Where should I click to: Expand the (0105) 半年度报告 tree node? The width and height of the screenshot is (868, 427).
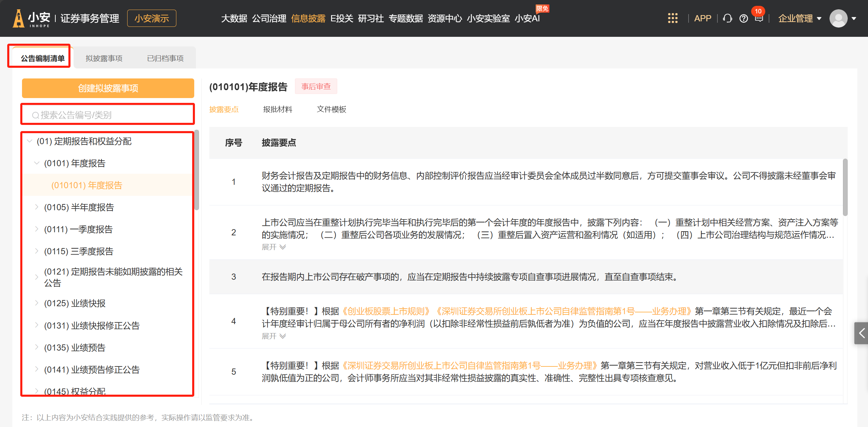tap(37, 207)
